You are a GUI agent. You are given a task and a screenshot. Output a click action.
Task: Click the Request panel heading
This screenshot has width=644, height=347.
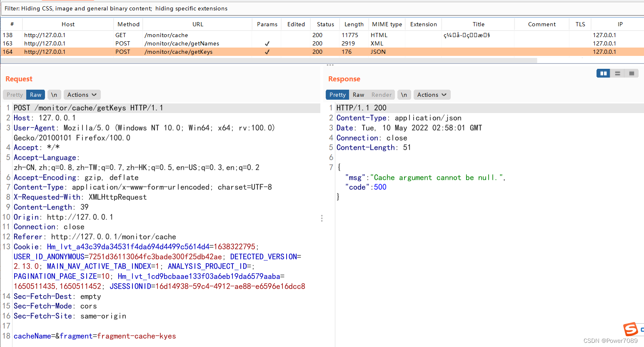19,79
